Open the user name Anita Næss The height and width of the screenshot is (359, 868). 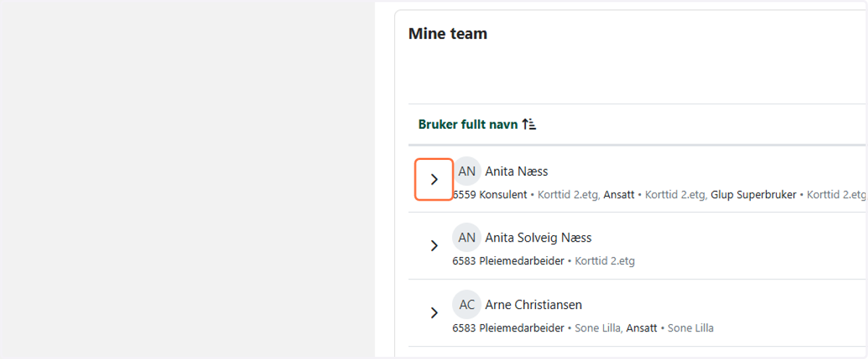516,172
